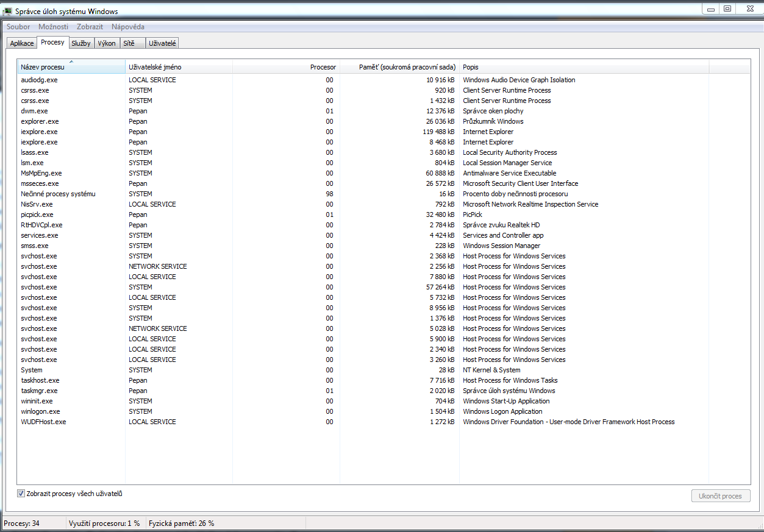Minimize the Task Manager window
Viewport: 764px width, 532px height.
click(x=710, y=9)
